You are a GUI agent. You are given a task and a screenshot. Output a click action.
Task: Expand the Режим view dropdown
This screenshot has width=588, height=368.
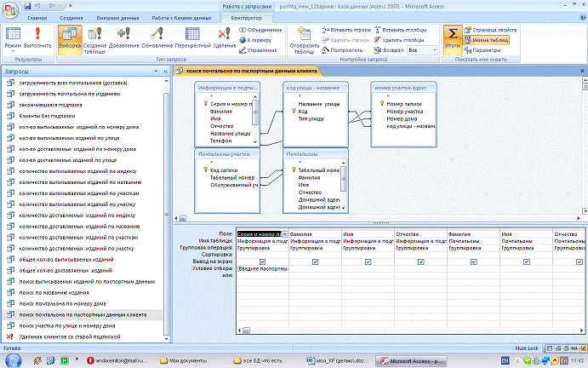click(x=14, y=51)
